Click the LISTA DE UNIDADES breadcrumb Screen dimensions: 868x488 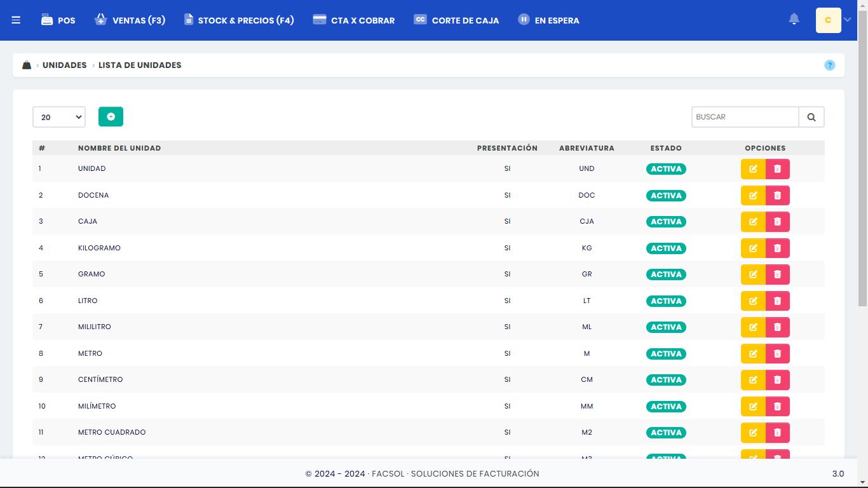140,65
